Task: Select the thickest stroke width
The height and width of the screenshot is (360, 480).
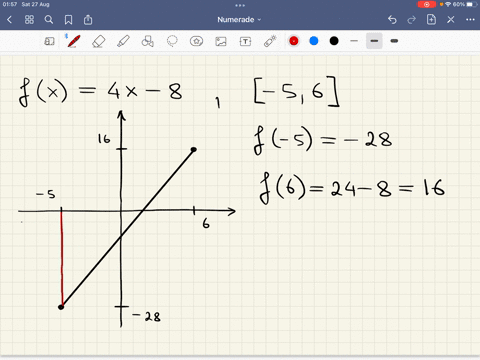Action: coord(394,41)
